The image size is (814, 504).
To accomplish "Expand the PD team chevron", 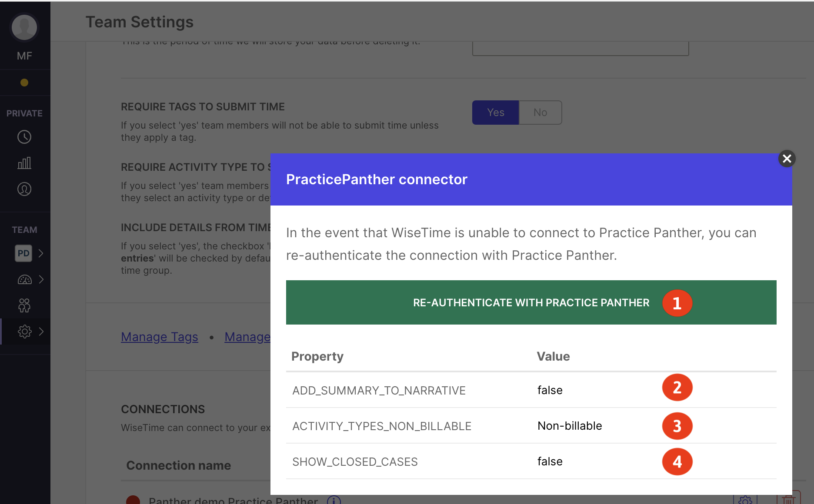I will pos(41,253).
